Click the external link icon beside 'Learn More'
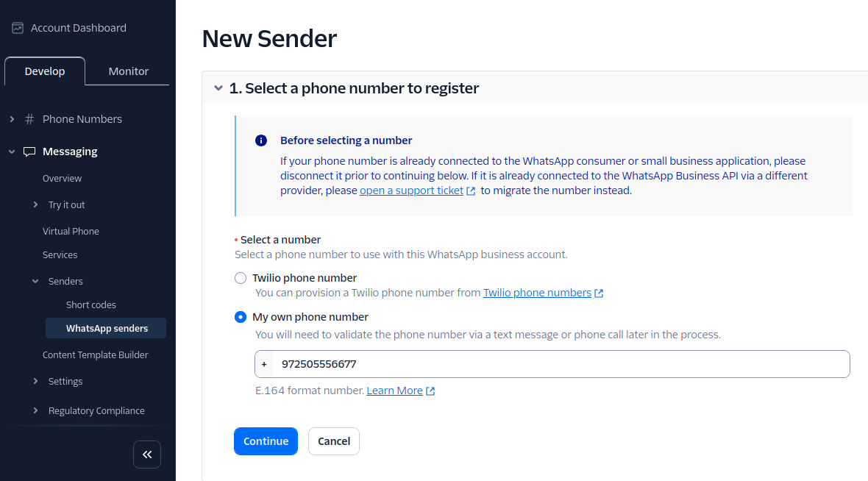Screen dimensions: 868x481 tap(430, 390)
